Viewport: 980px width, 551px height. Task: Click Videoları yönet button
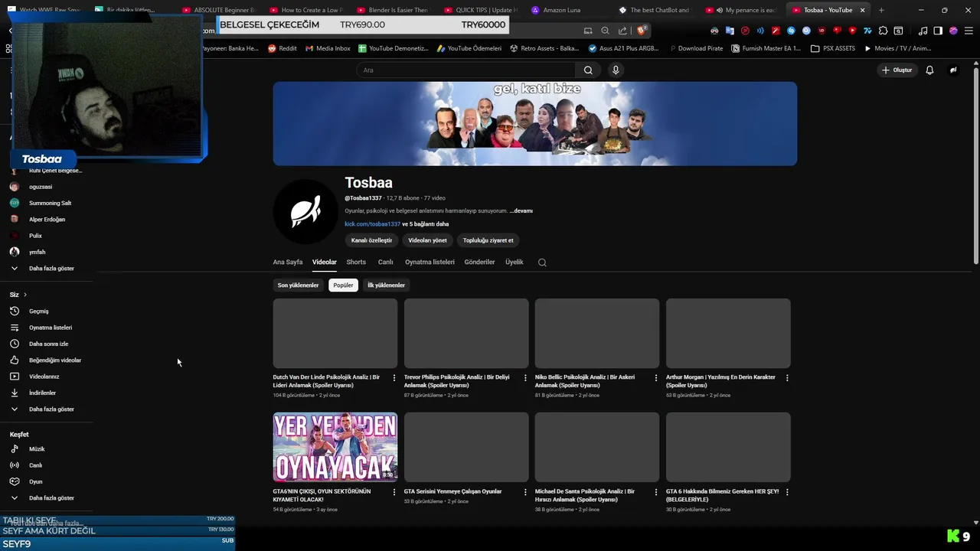[427, 240]
